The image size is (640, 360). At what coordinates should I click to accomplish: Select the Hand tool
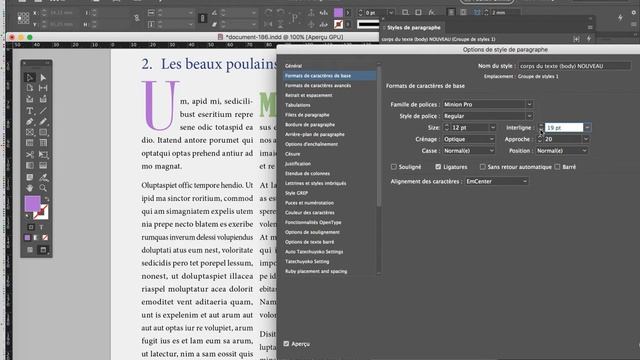(x=30, y=188)
